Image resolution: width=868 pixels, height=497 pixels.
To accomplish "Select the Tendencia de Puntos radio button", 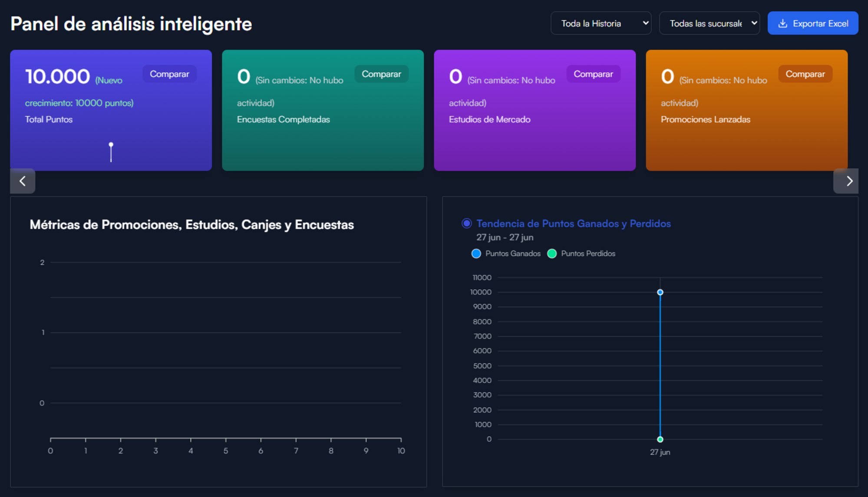I will (466, 224).
